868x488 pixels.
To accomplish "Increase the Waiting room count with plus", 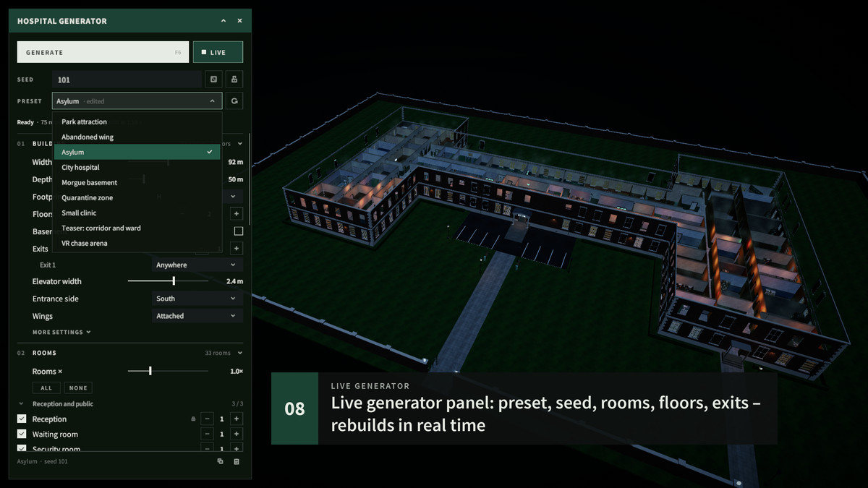I will click(x=236, y=435).
